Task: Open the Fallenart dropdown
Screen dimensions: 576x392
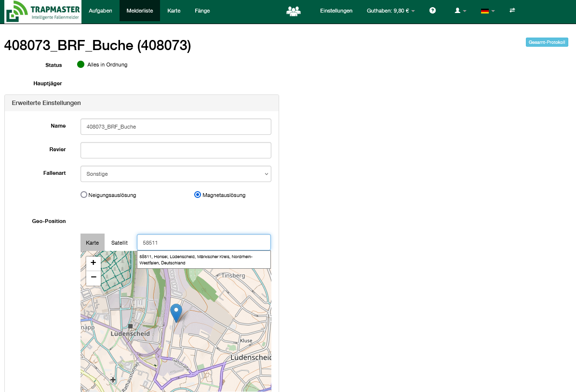Action: (x=175, y=174)
